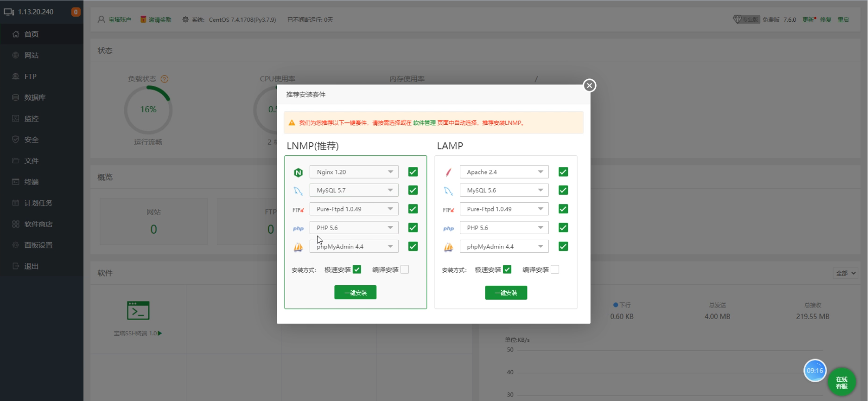Open 软件商店 sidebar menu
This screenshot has height=401, width=868.
tap(41, 224)
